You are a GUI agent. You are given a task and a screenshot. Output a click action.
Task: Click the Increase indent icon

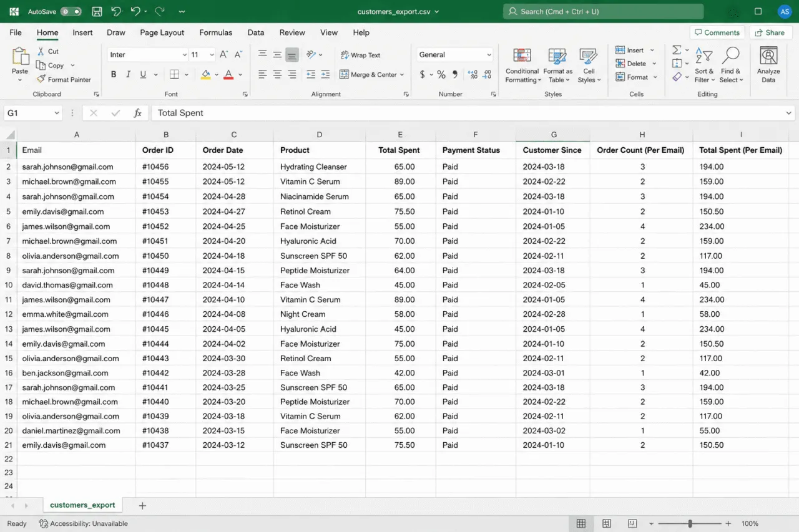pyautogui.click(x=325, y=74)
